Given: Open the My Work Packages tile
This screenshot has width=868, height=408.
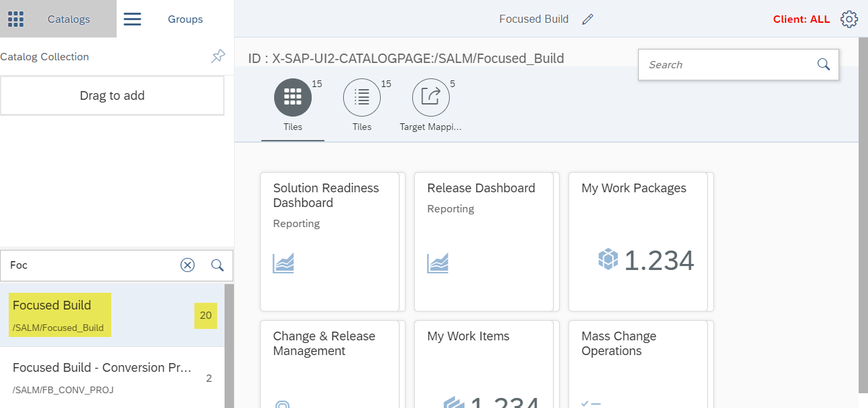Looking at the screenshot, I should coord(638,242).
